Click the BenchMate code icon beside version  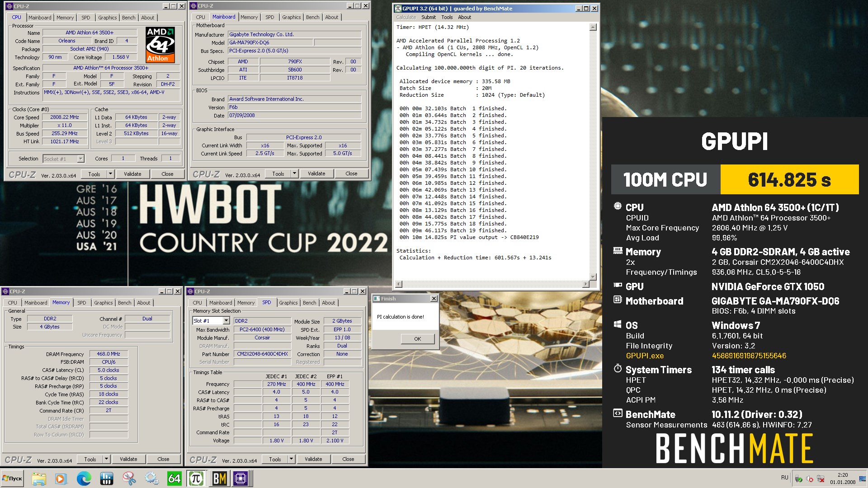[618, 413]
